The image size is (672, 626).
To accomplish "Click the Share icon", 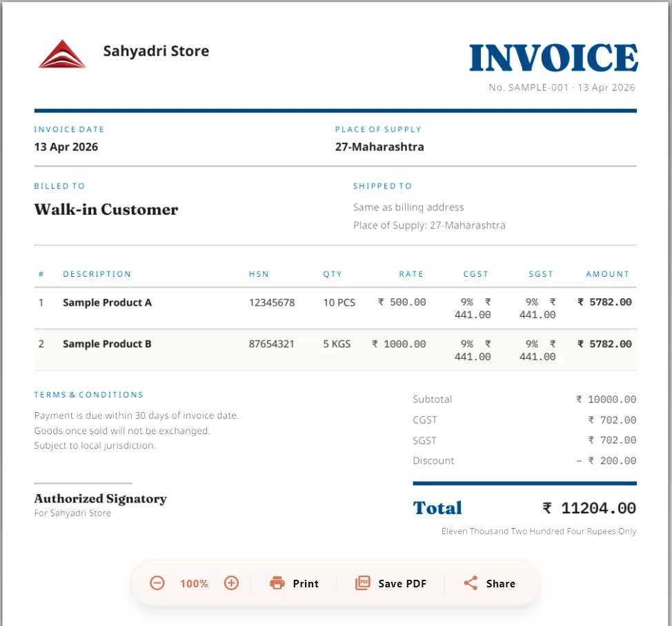I will [x=471, y=583].
